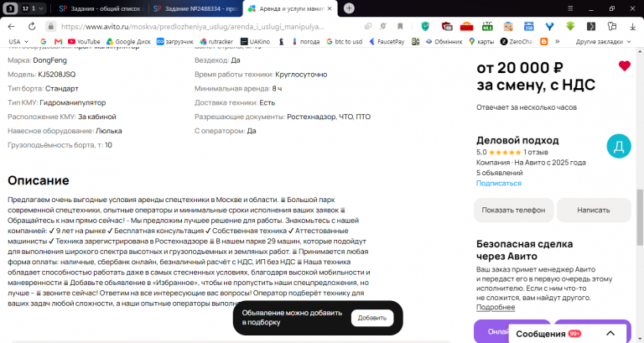Click the 'Сообщения' panel title

pos(541,334)
